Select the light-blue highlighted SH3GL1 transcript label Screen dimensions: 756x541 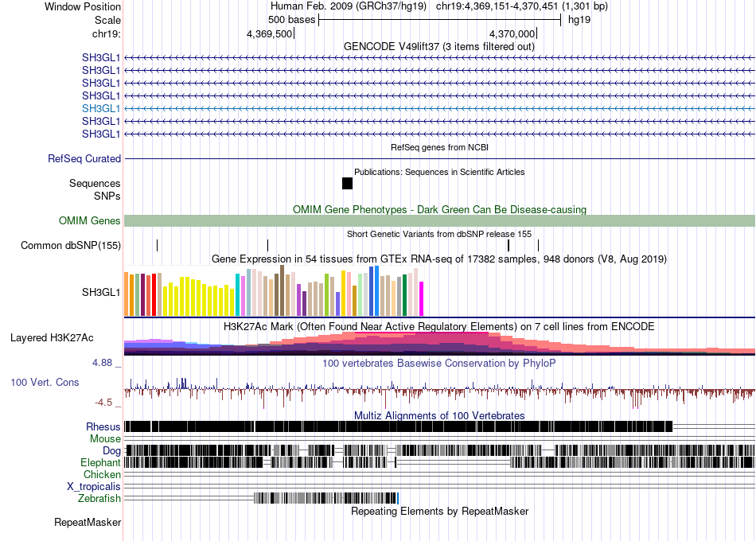(101, 108)
